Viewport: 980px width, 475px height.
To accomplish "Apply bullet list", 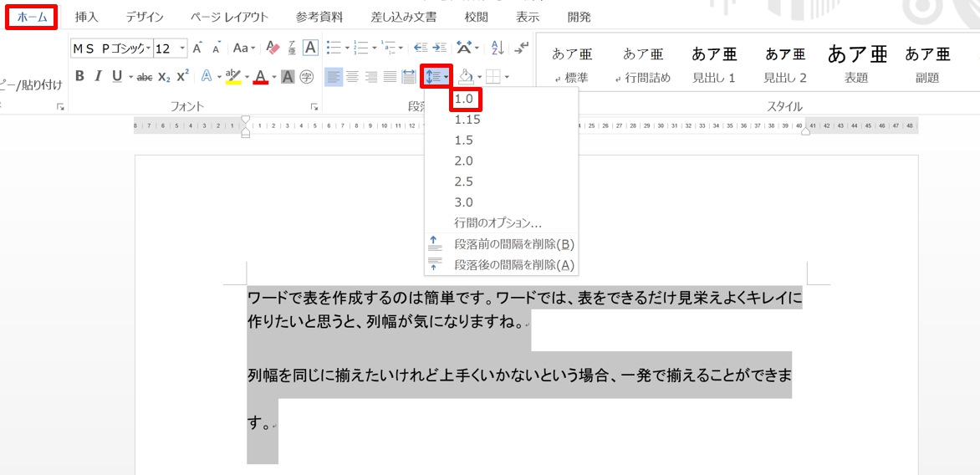I will tap(333, 48).
